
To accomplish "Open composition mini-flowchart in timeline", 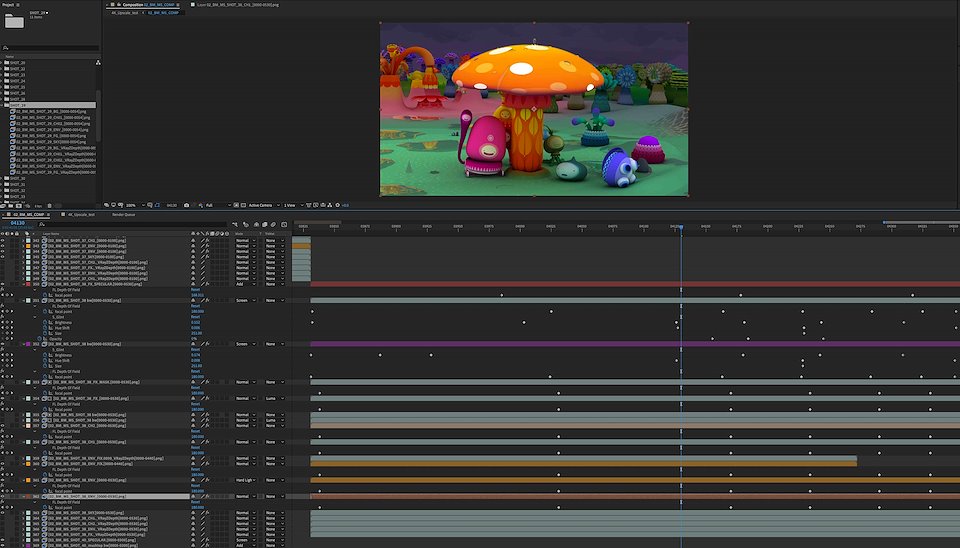I will pos(234,224).
